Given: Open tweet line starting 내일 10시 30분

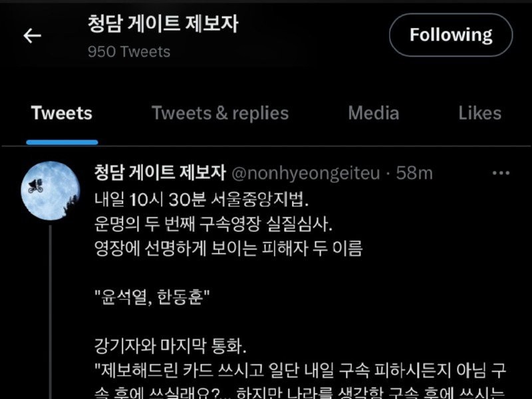Looking at the screenshot, I should point(202,199).
